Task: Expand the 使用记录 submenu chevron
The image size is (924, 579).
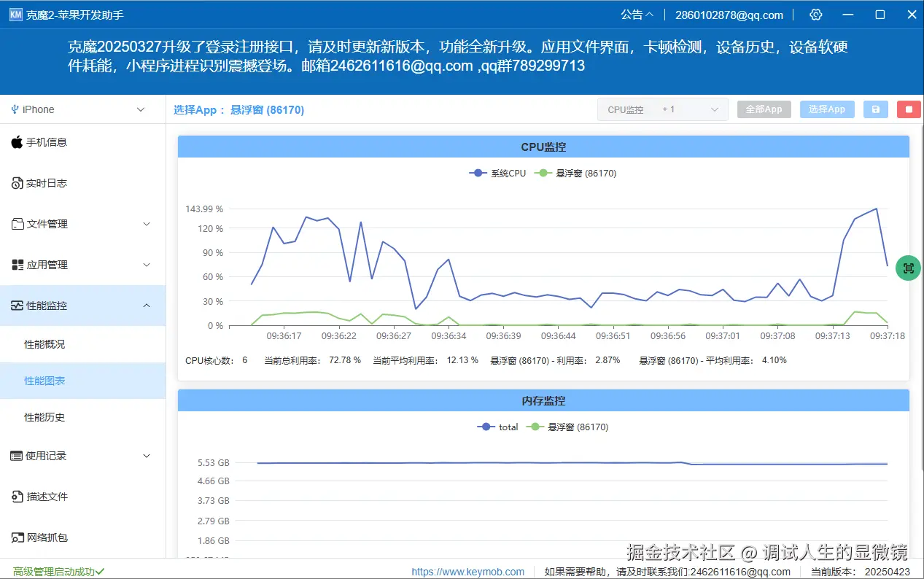Action: coord(147,456)
